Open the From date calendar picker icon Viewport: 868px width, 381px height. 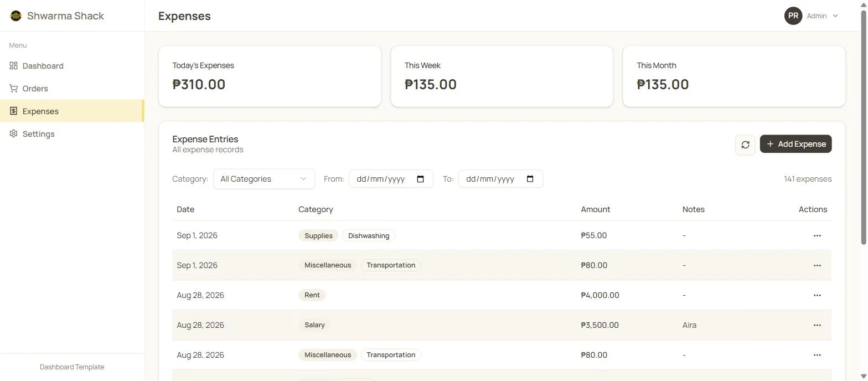[x=420, y=179]
